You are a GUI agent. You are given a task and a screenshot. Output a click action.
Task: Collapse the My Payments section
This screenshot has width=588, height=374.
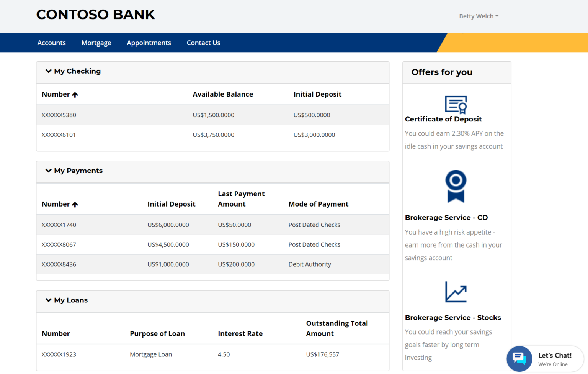click(x=48, y=171)
